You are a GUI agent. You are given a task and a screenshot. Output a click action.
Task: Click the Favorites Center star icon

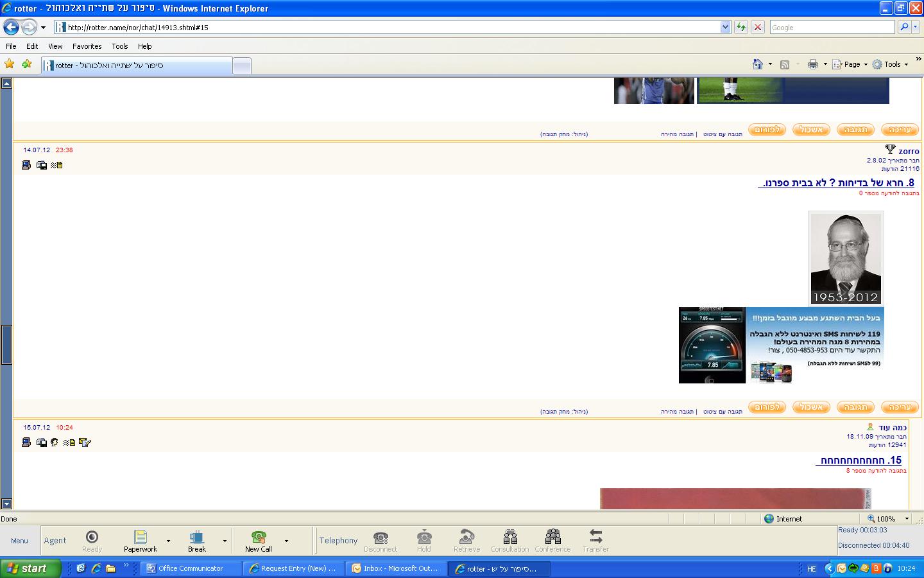[x=10, y=64]
